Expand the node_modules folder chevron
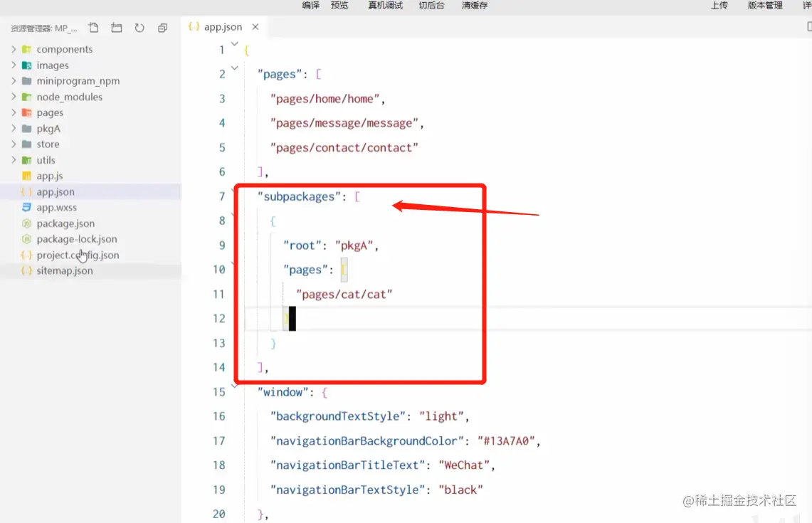This screenshot has width=812, height=523. [x=14, y=97]
